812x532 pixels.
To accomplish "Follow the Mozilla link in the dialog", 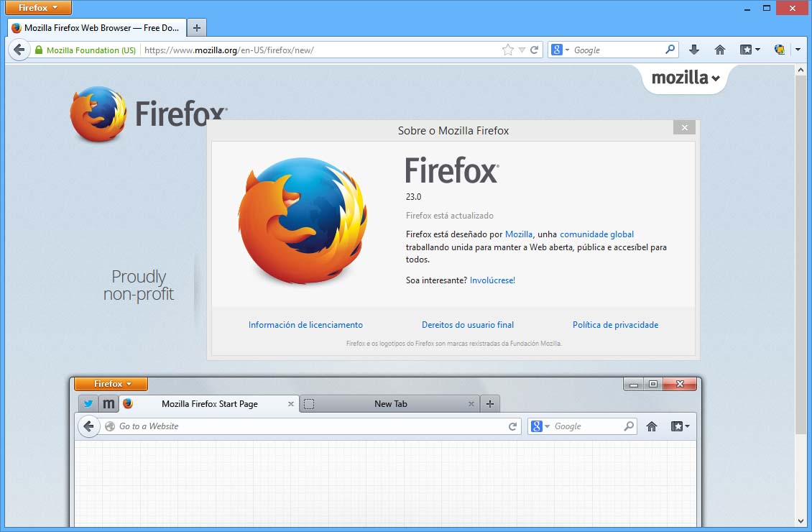I will pyautogui.click(x=518, y=234).
